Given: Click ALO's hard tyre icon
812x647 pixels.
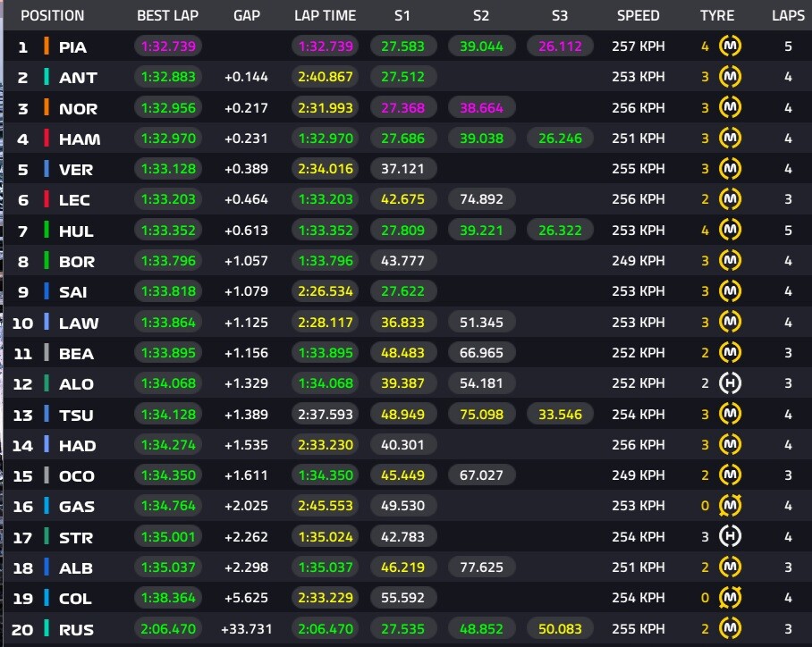Looking at the screenshot, I should 732,383.
